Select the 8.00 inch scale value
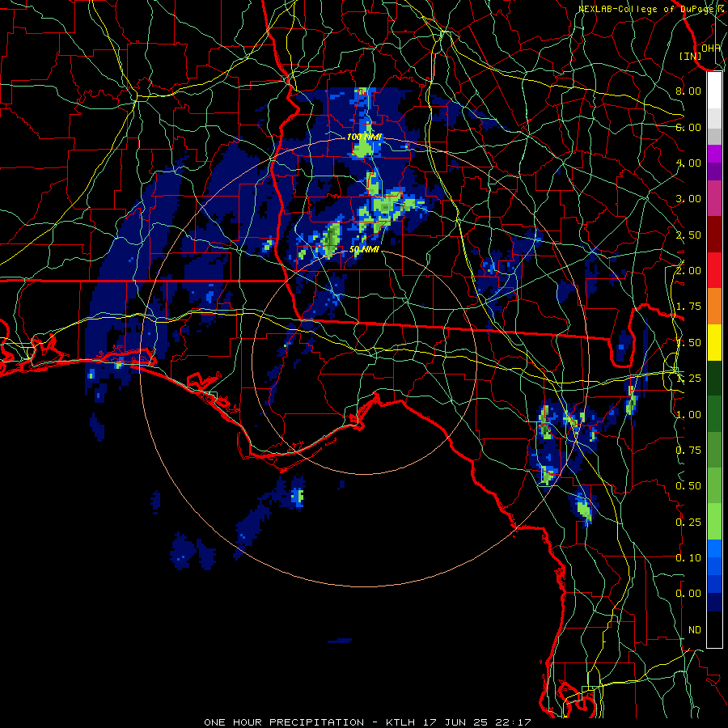The width and height of the screenshot is (728, 728). point(688,91)
